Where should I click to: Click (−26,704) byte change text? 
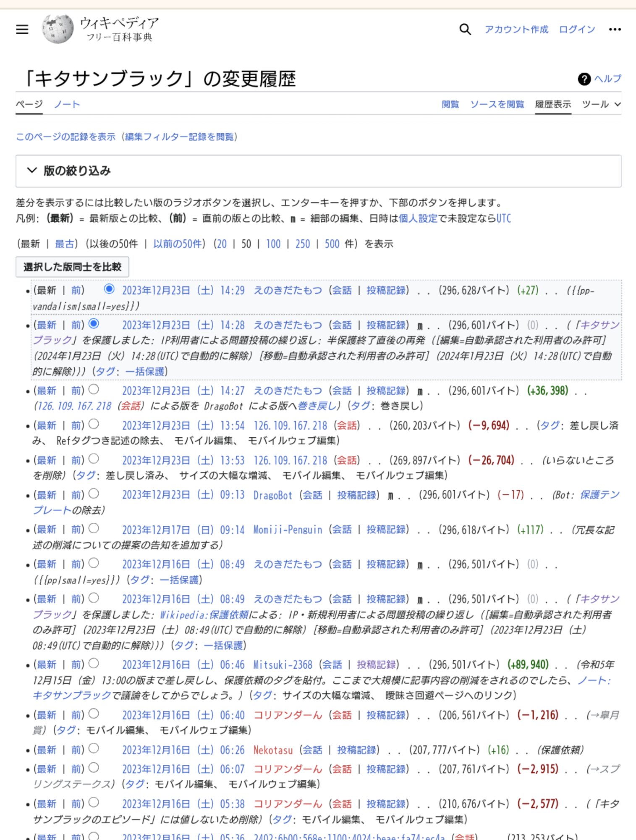click(x=491, y=461)
